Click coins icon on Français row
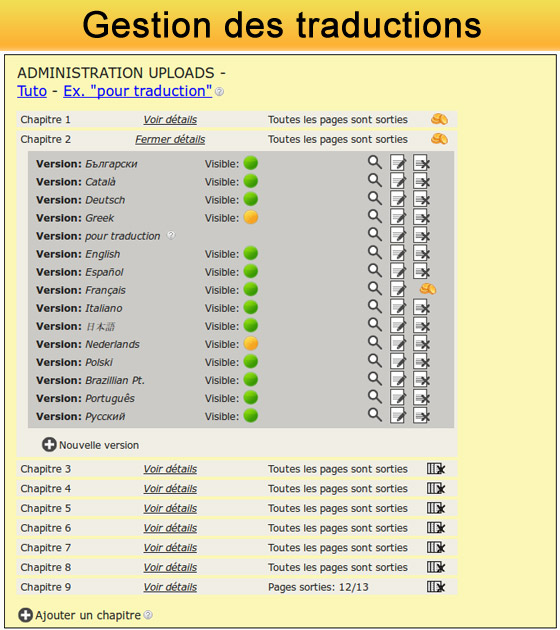560x630 pixels. click(428, 289)
